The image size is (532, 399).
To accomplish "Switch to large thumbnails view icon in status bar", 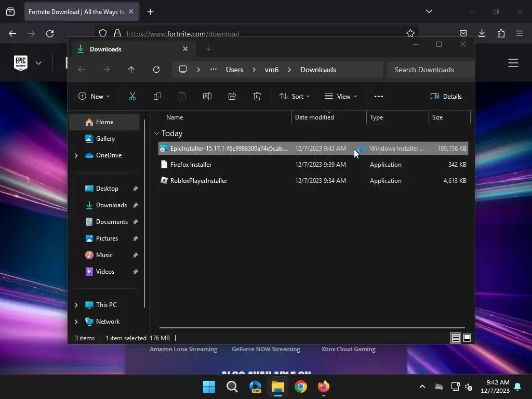I will [467, 338].
